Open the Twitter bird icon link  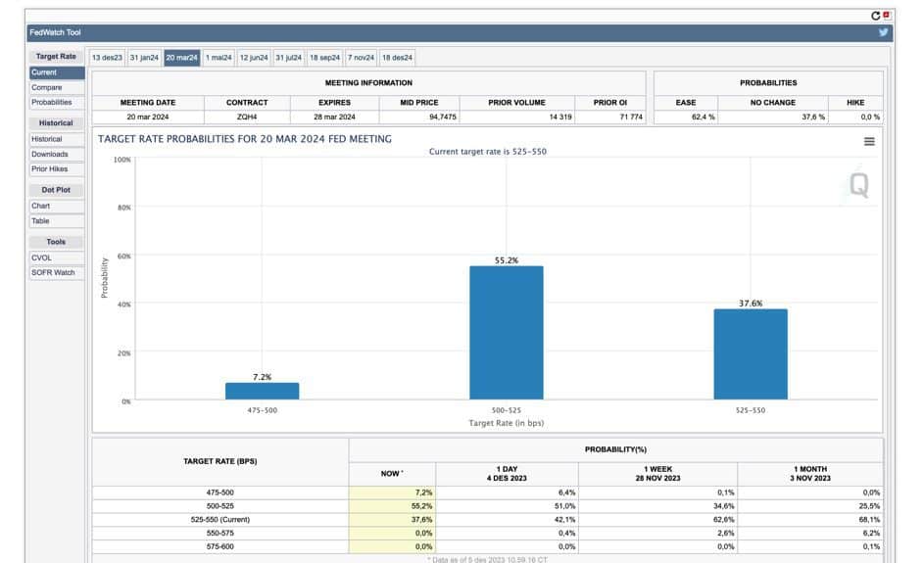pyautogui.click(x=884, y=32)
